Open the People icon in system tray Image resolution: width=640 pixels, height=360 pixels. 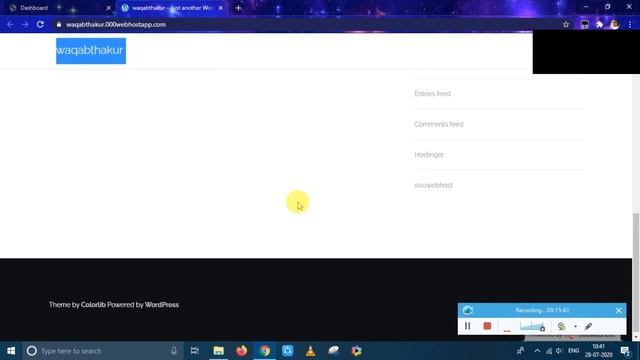tap(520, 351)
